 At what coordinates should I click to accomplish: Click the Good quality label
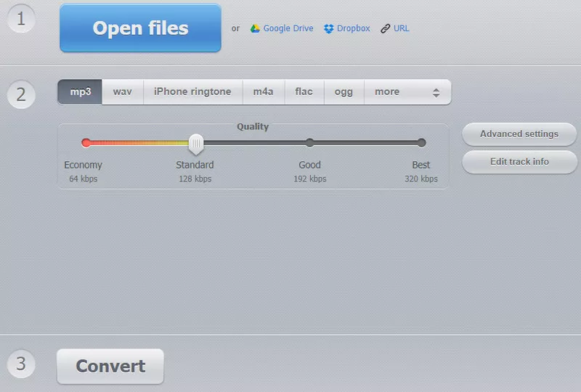(x=310, y=165)
